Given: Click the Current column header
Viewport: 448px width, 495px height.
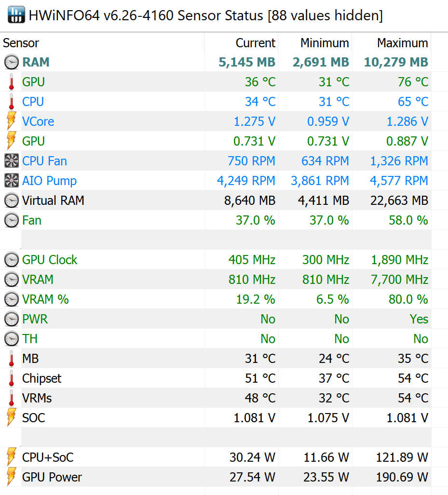Looking at the screenshot, I should click(x=255, y=43).
